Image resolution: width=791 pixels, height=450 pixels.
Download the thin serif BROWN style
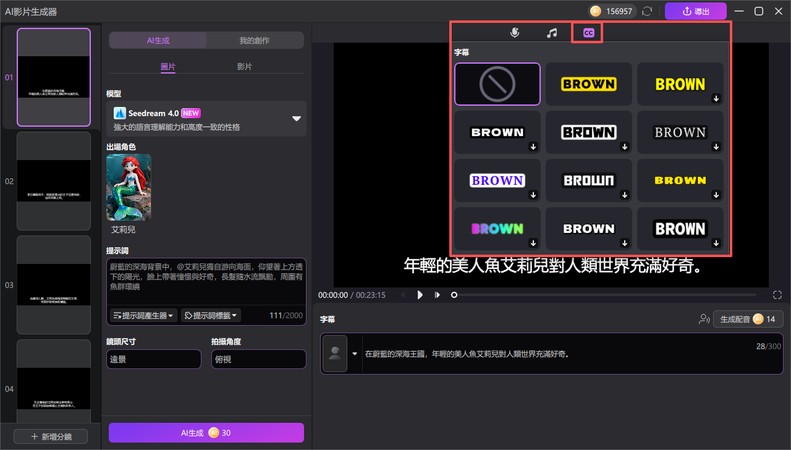click(716, 147)
